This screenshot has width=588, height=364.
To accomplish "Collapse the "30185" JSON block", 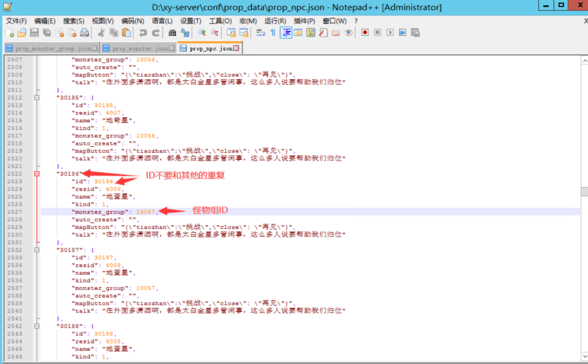I will coord(37,98).
